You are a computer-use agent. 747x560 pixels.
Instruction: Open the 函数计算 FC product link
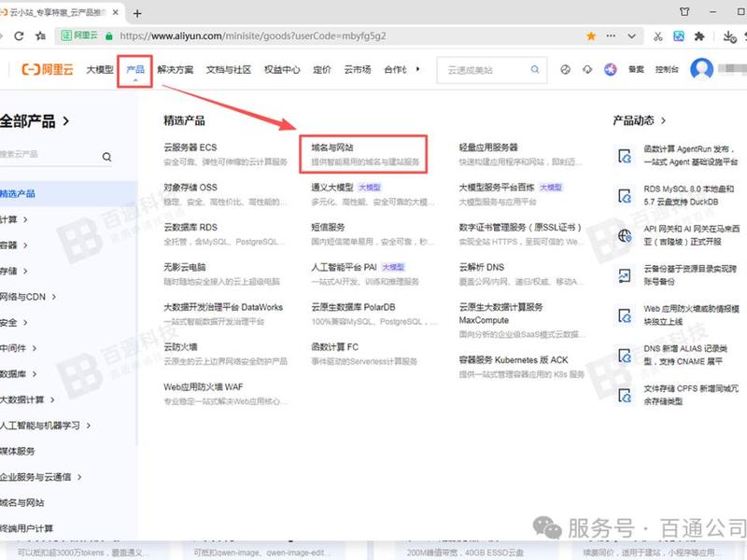[335, 347]
